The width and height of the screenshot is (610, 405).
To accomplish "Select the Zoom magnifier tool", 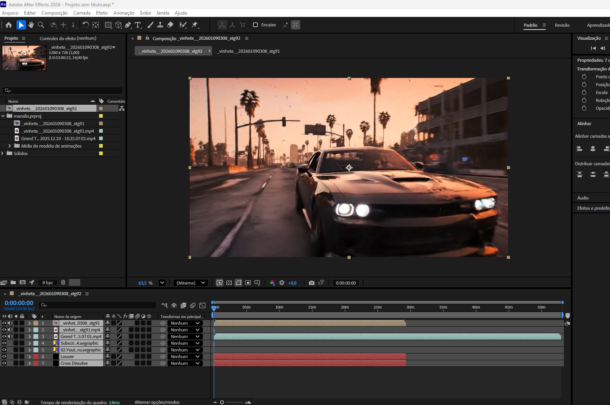I will click(x=41, y=25).
